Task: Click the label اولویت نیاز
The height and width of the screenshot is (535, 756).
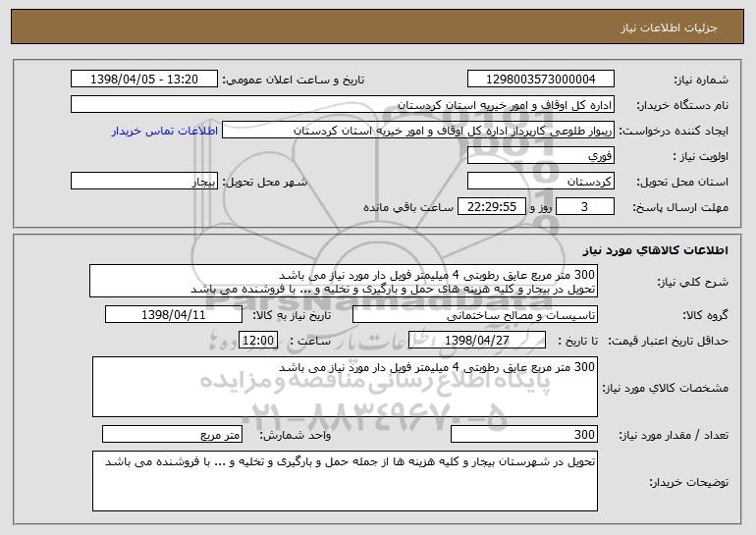Action: (701, 156)
